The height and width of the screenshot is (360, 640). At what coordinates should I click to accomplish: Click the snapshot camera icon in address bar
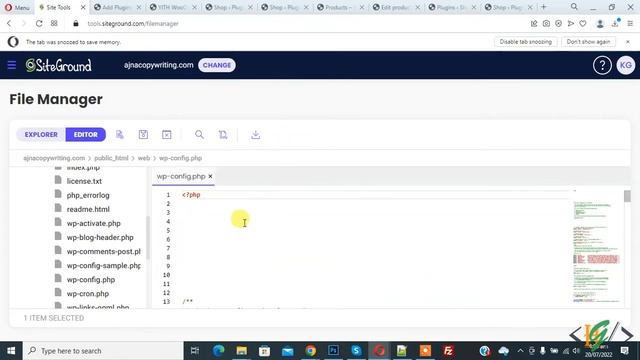click(546, 24)
